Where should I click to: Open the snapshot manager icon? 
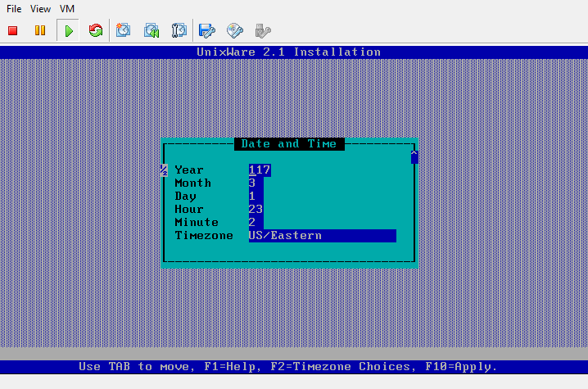click(x=179, y=30)
